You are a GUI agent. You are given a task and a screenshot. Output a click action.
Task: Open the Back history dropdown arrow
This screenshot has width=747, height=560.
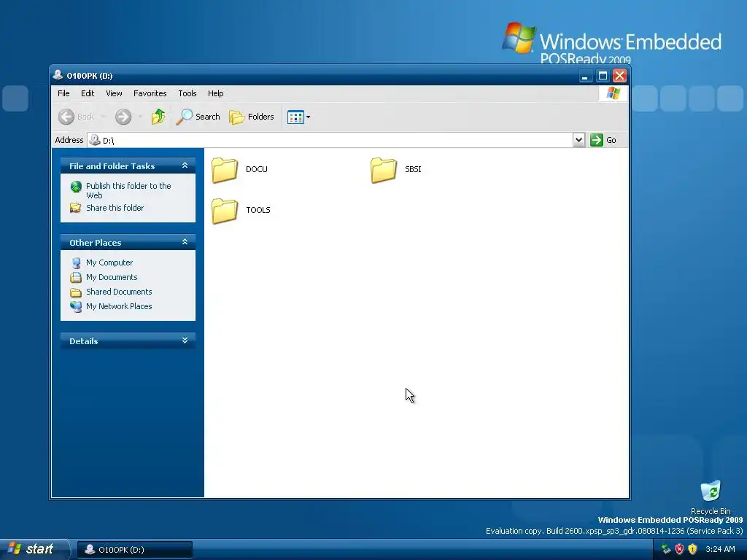coord(103,117)
